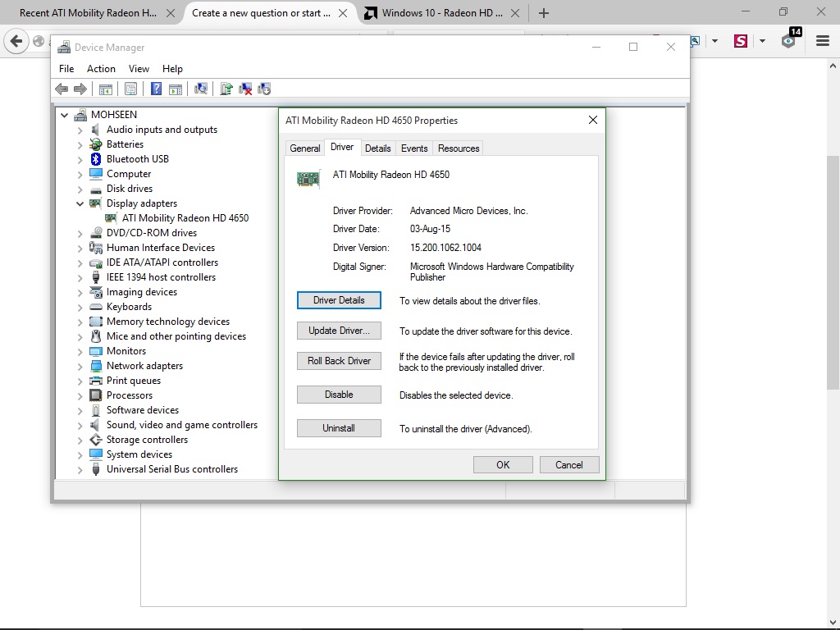Click the Back arrow in Device Manager toolbar

tap(62, 89)
